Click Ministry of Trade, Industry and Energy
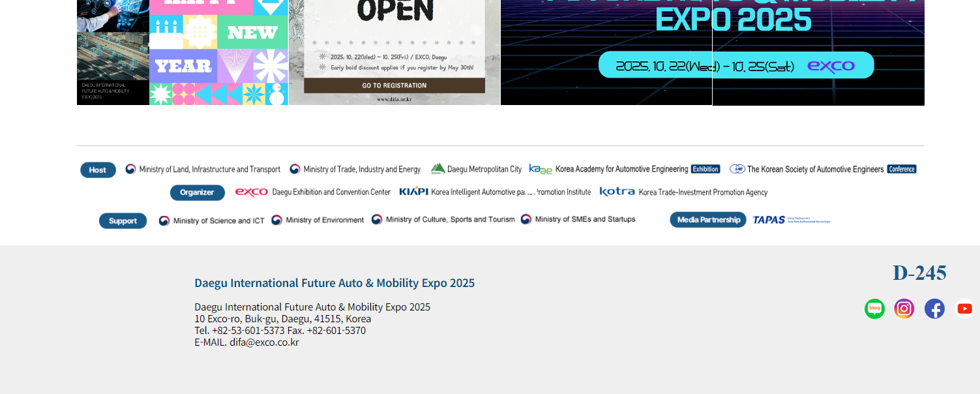The image size is (980, 394). pos(362,170)
